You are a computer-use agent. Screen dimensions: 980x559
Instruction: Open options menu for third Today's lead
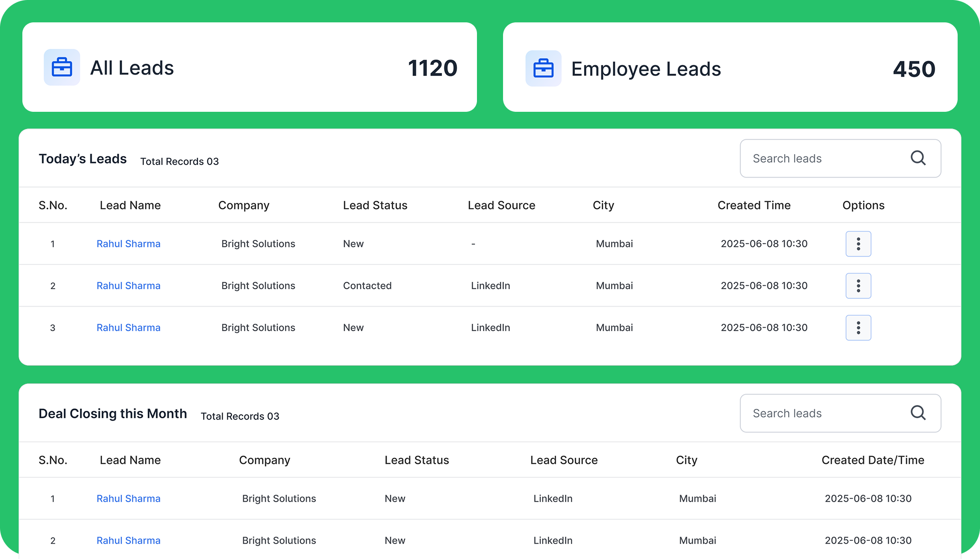coord(858,327)
